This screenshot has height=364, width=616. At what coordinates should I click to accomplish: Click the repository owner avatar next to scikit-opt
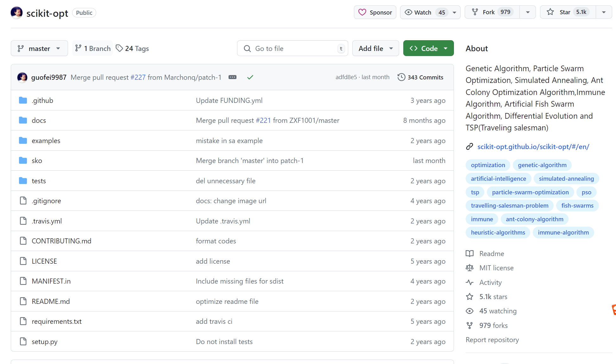pos(16,13)
